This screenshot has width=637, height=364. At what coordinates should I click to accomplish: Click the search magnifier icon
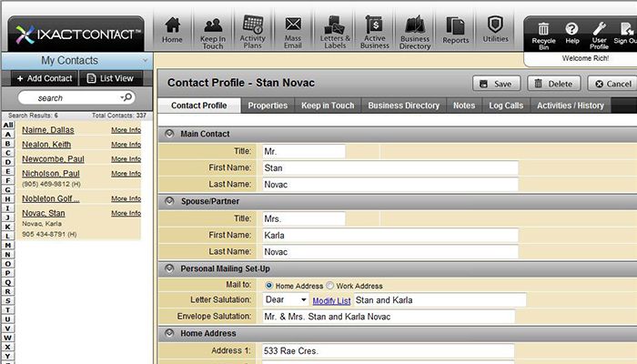pyautogui.click(x=128, y=97)
